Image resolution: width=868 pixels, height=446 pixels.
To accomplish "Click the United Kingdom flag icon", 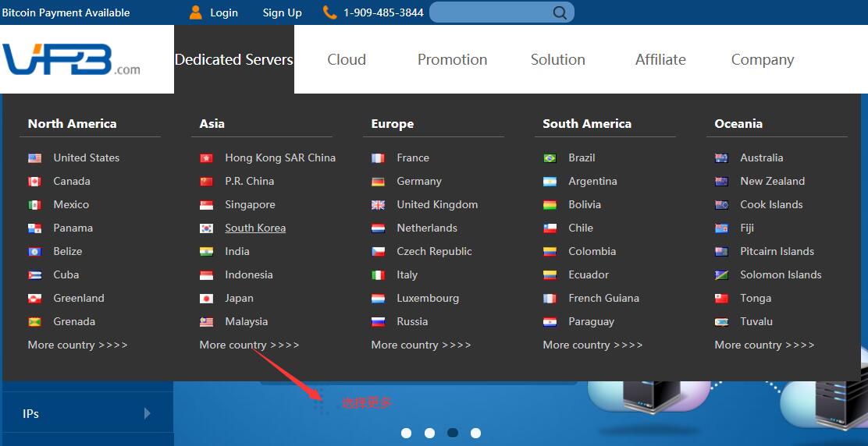I will click(378, 204).
